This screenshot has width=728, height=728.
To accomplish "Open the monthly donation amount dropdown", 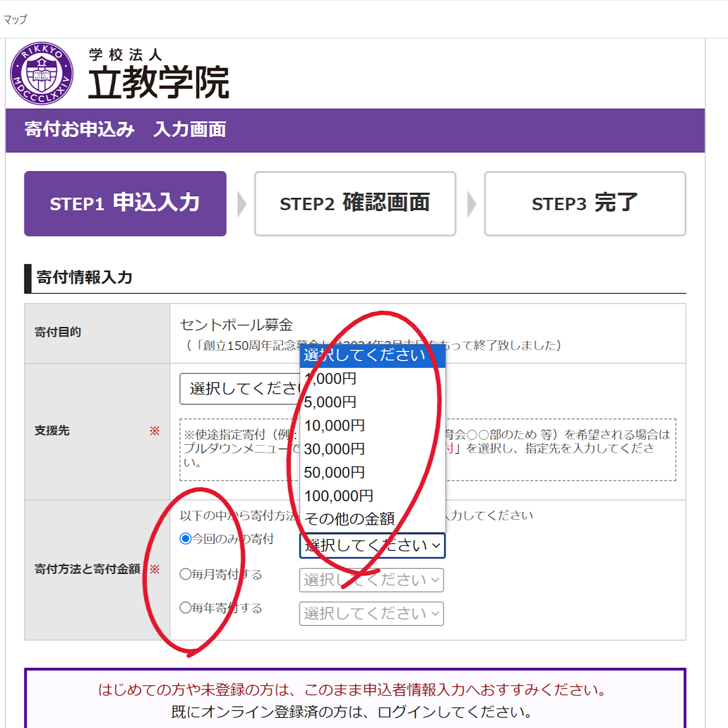I will pos(371,580).
